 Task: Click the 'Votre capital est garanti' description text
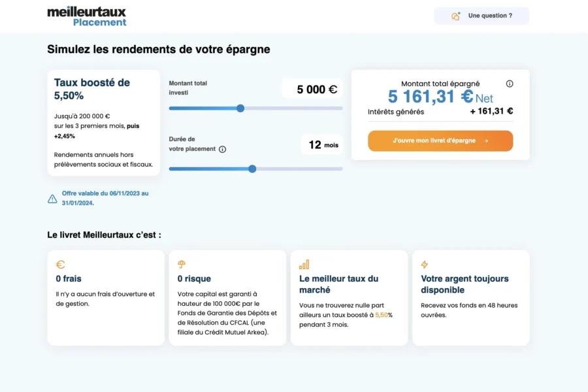coord(227,313)
